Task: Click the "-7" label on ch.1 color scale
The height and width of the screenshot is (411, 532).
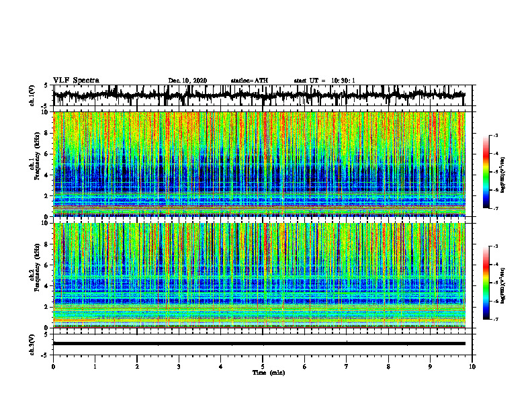Action: (496, 208)
